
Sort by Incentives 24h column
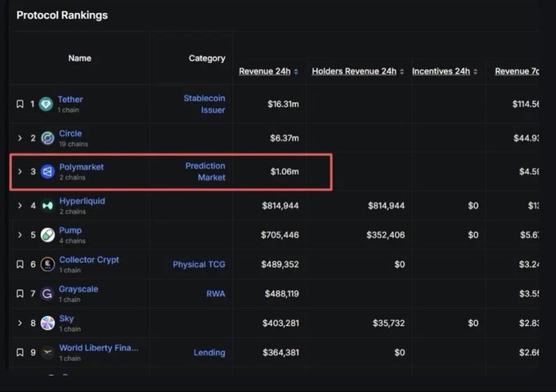point(441,72)
